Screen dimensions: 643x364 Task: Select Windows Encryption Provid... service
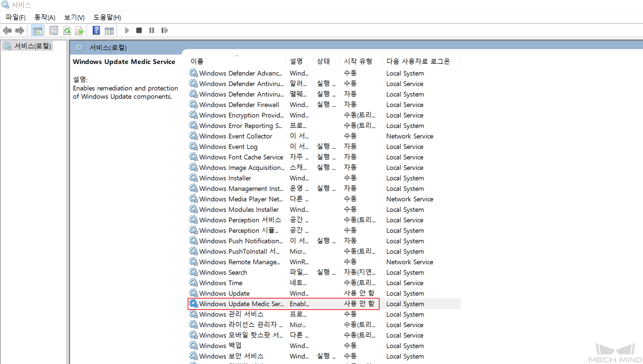pos(324,115)
